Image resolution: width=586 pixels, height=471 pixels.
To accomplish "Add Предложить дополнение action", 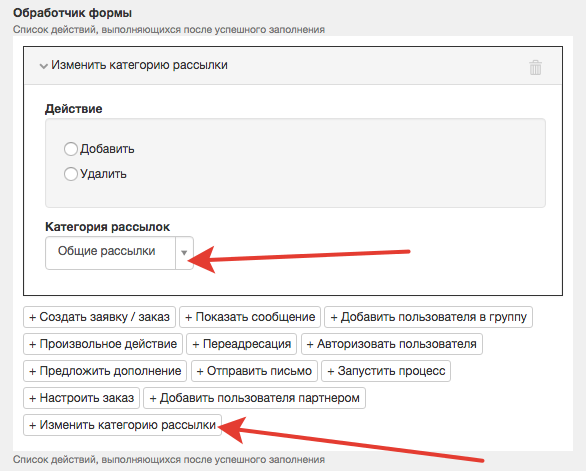I will coord(105,371).
